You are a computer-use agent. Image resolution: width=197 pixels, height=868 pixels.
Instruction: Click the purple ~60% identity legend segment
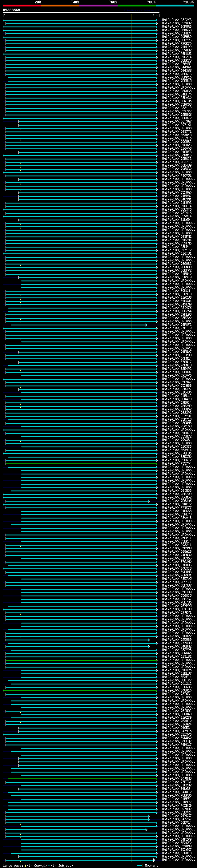point(99,6)
